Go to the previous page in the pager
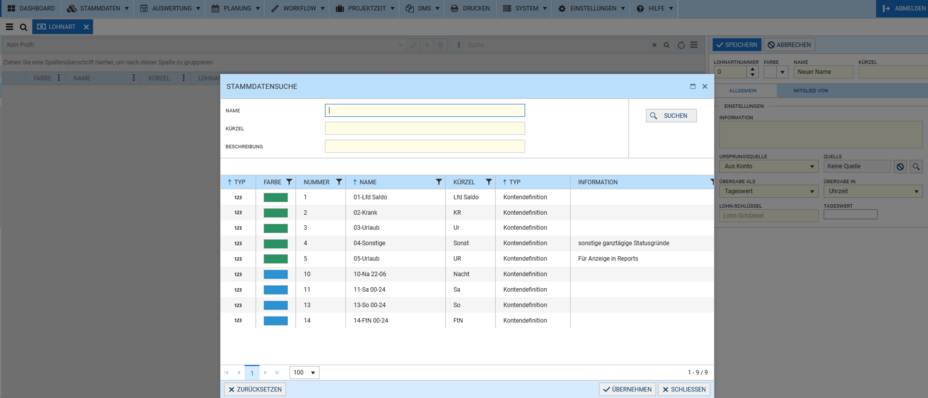The image size is (928, 398). (239, 373)
